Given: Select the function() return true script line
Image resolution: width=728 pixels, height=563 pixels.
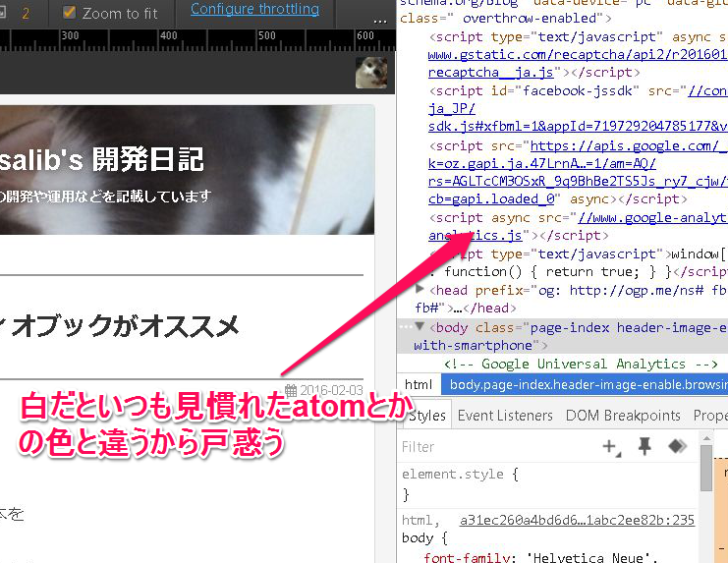Looking at the screenshot, I should click(x=578, y=271).
